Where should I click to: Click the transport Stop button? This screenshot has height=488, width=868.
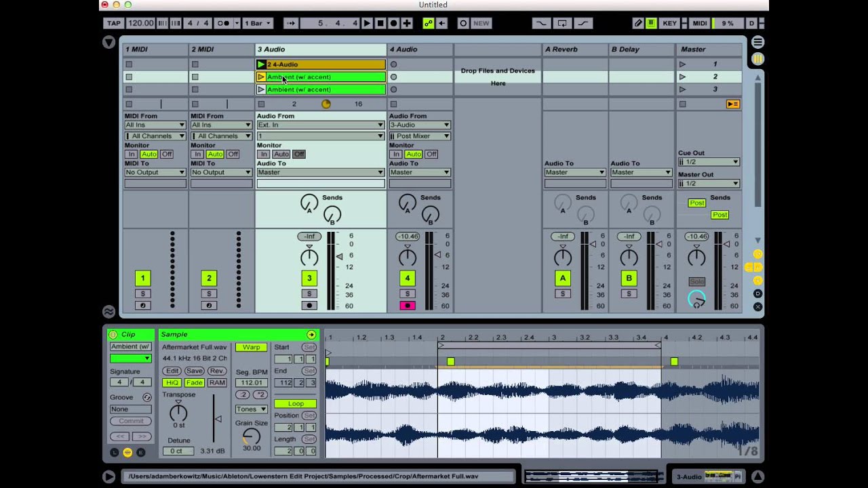(380, 23)
